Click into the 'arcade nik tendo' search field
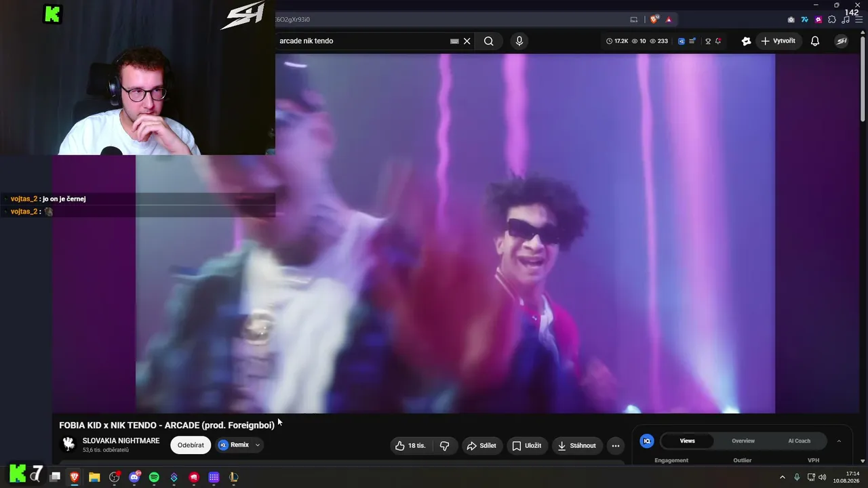Screen dimensions: 868x488 click(363, 41)
